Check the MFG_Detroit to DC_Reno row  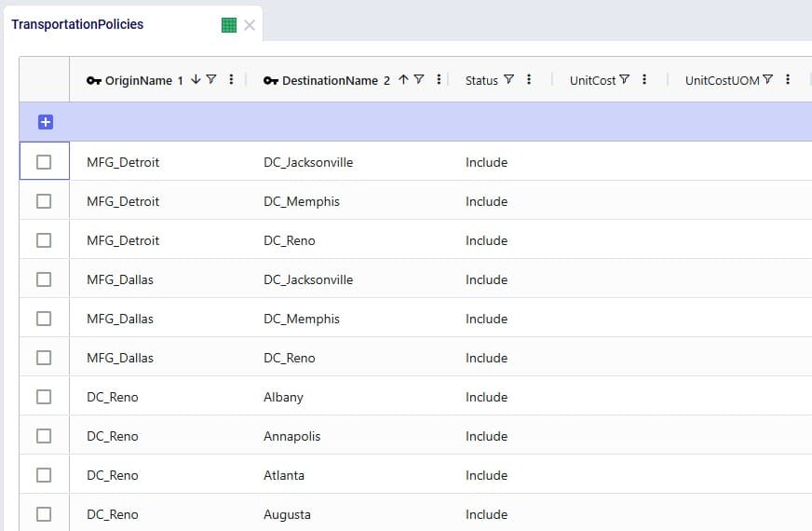pos(44,240)
